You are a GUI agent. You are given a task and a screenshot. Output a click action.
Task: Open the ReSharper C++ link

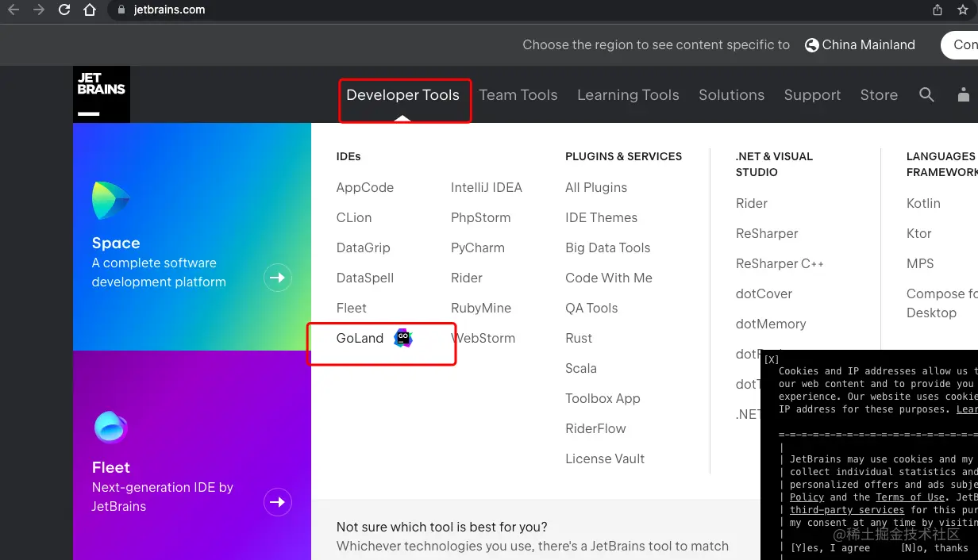[780, 264]
